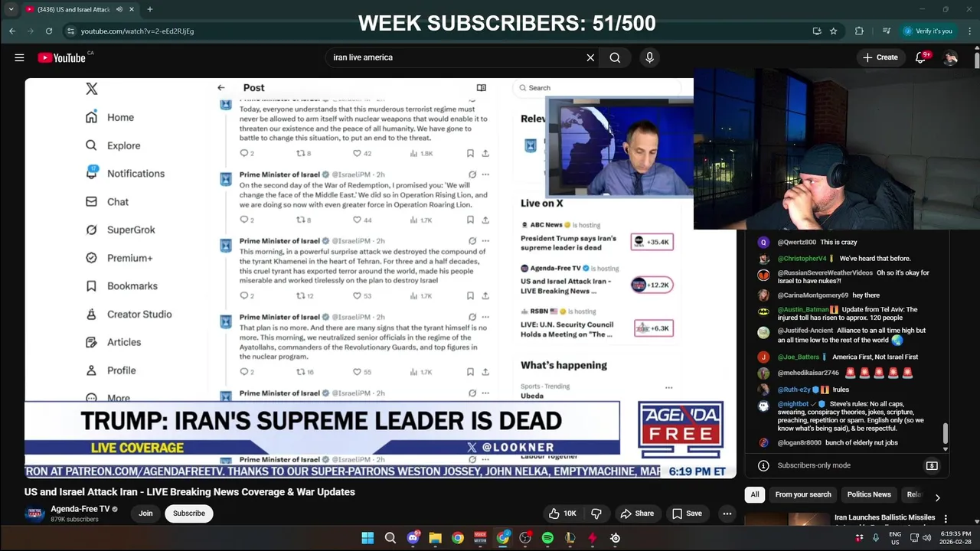Click chat username @Qwertz800
Screen dimensions: 980x551
point(796,243)
